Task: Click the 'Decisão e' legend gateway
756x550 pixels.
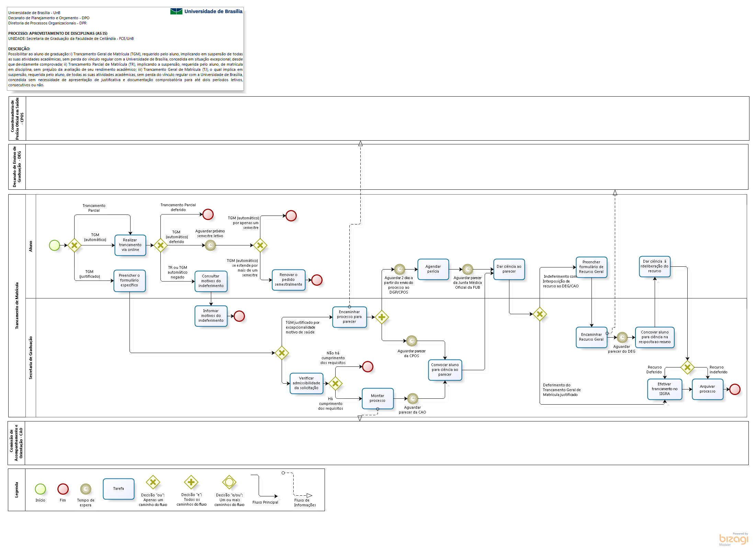Action: 191,482
